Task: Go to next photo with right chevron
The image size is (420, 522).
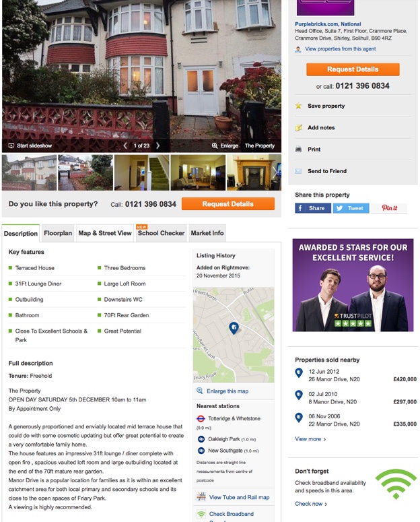Action: 157,145
